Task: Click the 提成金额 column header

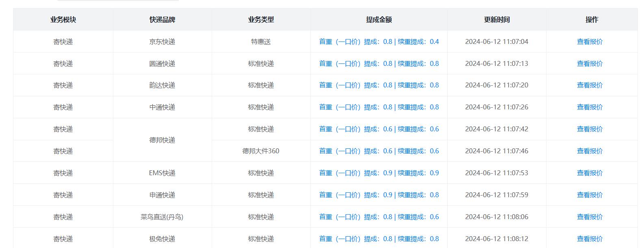Action: pyautogui.click(x=379, y=20)
